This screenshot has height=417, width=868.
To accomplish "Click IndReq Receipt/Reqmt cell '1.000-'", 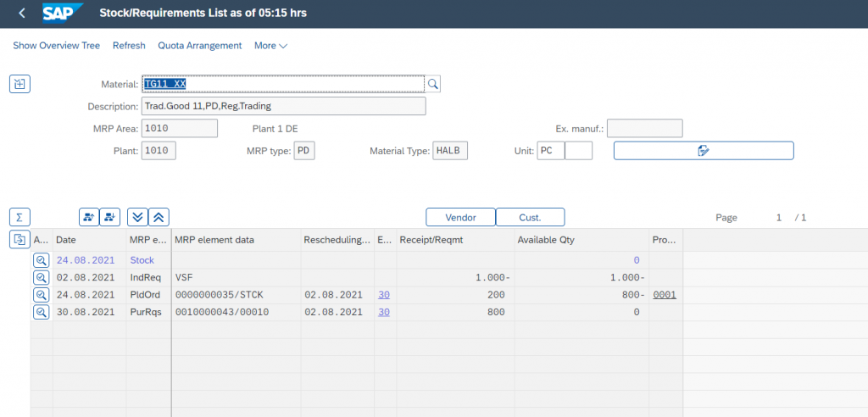I will tap(455, 277).
